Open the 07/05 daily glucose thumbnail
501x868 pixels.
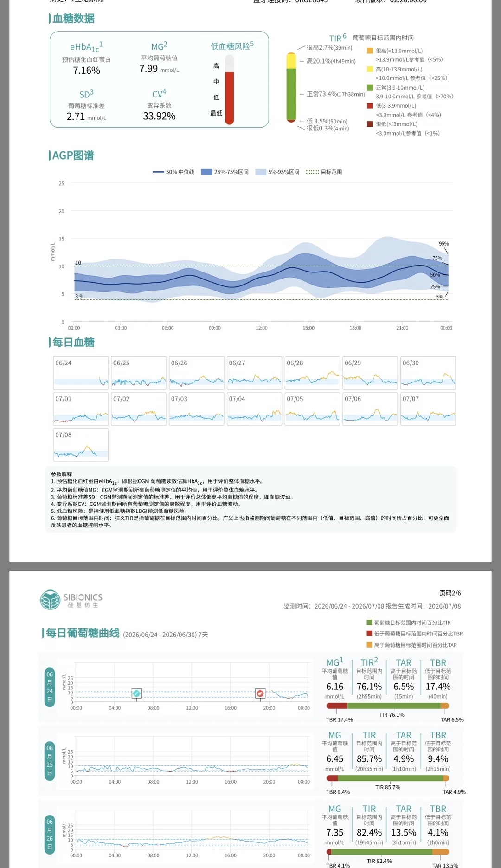[312, 409]
